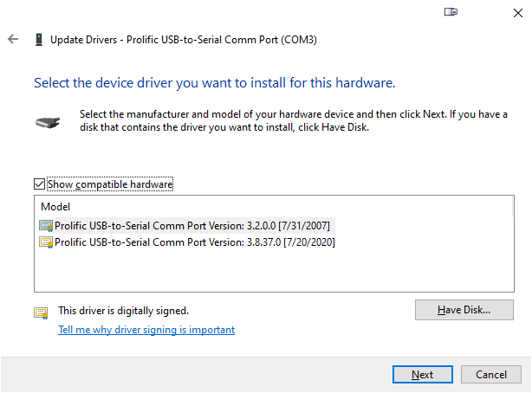Select the certificate icon for version 3.8.37.0
Image resolution: width=532 pixels, height=393 pixels.
click(46, 242)
